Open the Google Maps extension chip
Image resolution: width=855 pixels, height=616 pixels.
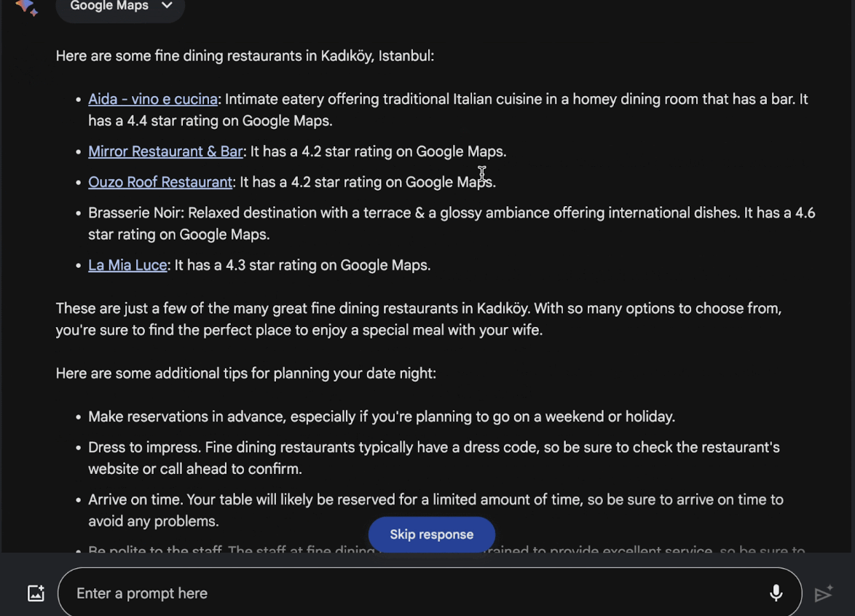pyautogui.click(x=120, y=7)
